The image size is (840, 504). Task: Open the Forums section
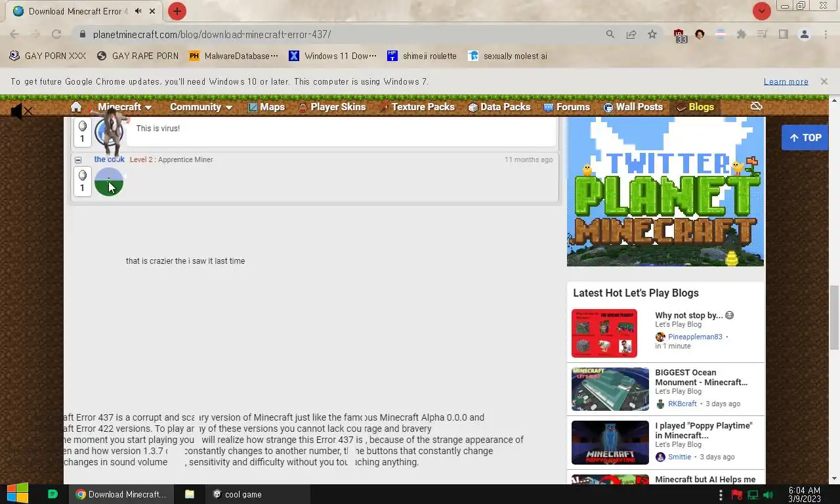pyautogui.click(x=567, y=107)
